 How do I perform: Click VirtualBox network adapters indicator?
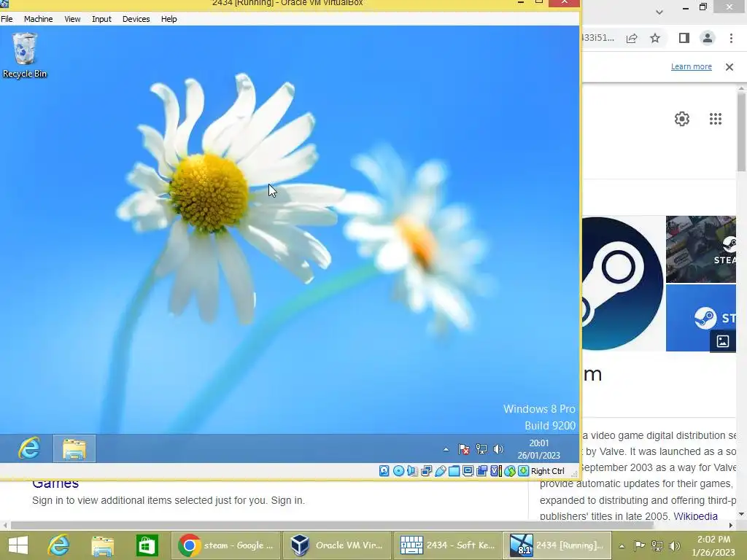[426, 471]
